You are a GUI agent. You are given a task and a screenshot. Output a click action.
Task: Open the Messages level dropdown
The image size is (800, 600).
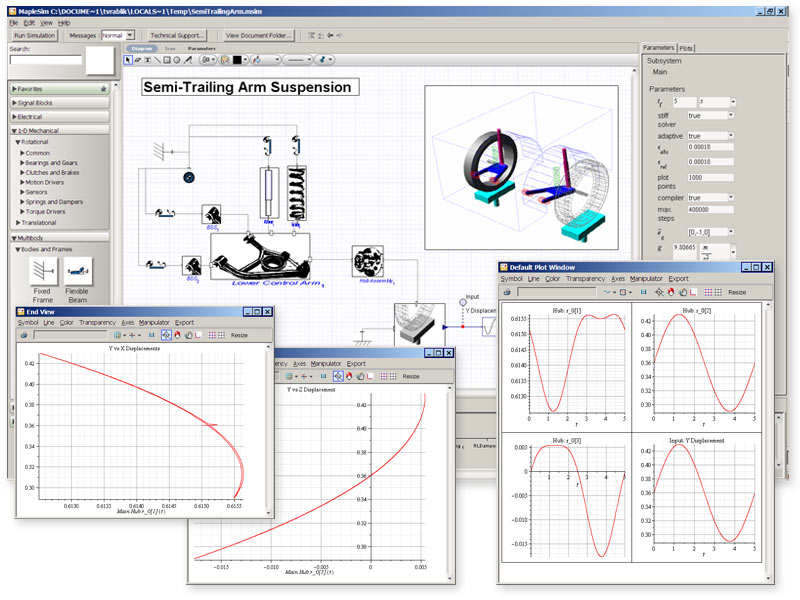[x=131, y=35]
